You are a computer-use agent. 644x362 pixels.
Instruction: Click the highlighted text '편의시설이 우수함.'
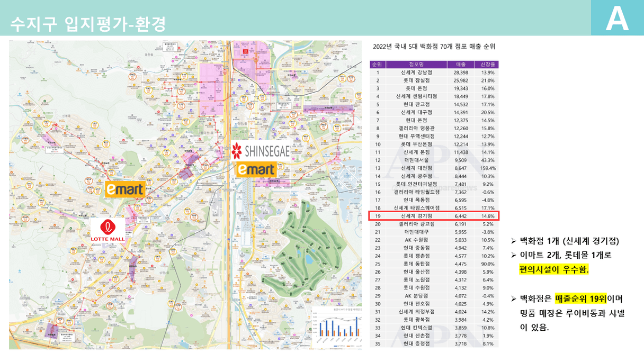coord(554,270)
